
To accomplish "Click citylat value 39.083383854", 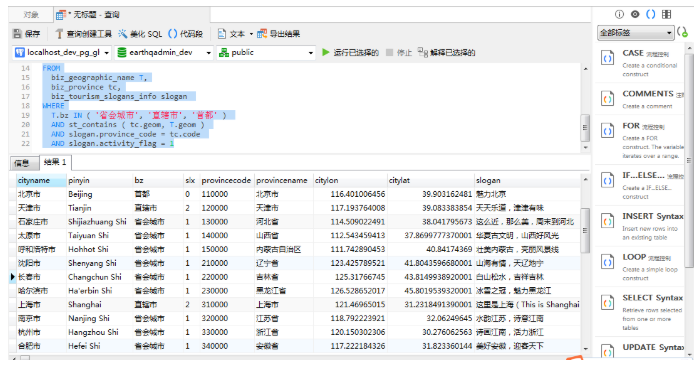I will coord(447,208).
